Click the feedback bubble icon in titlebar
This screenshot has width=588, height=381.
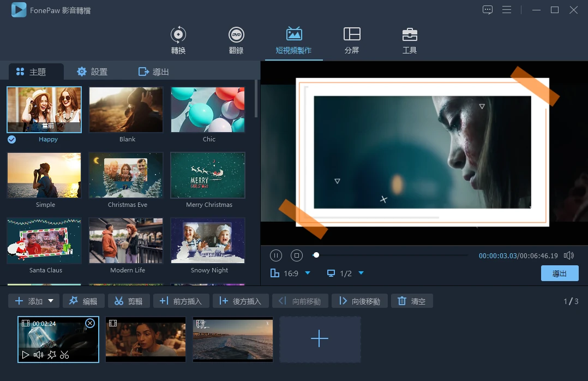487,9
